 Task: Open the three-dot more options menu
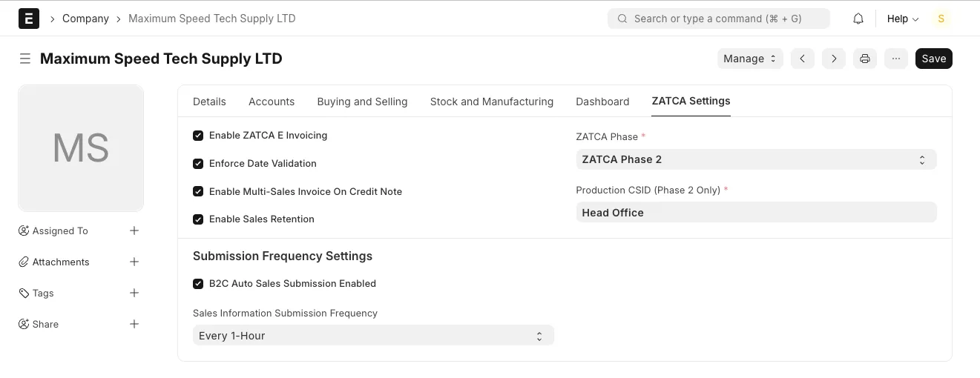[x=896, y=59]
